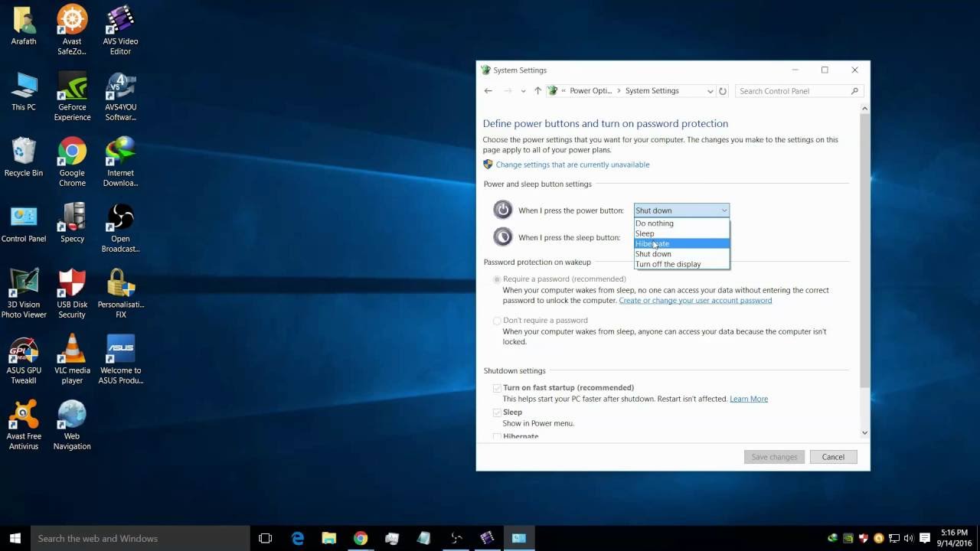Screen dimensions: 980x551
Task: Open Create or change your user account password
Action: click(695, 301)
